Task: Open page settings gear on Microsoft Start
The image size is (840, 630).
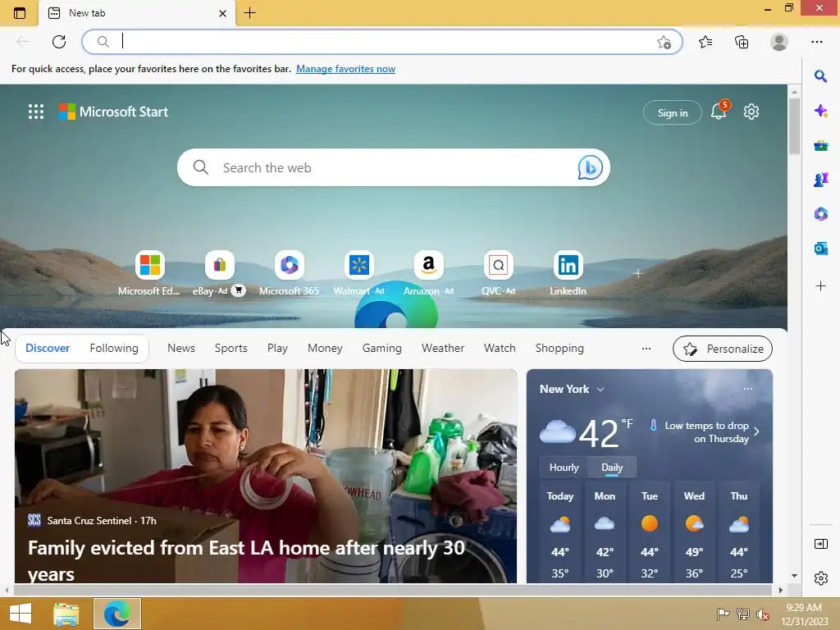Action: pos(751,112)
